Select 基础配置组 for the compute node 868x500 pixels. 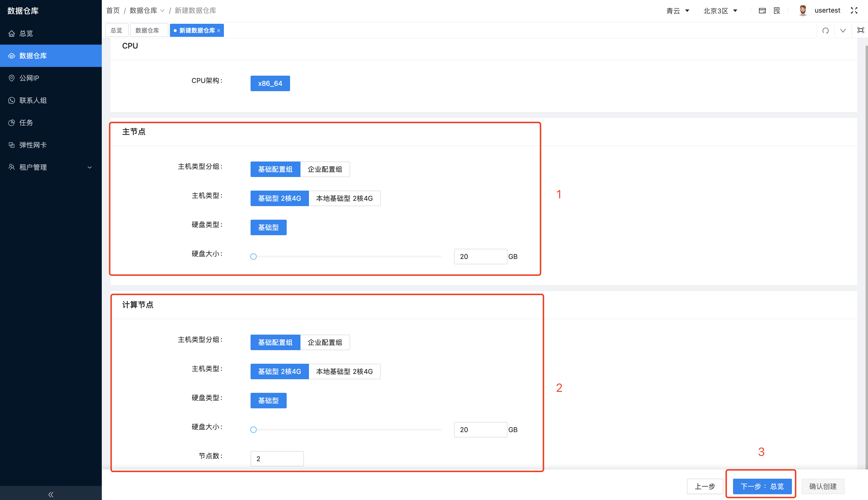coord(275,342)
